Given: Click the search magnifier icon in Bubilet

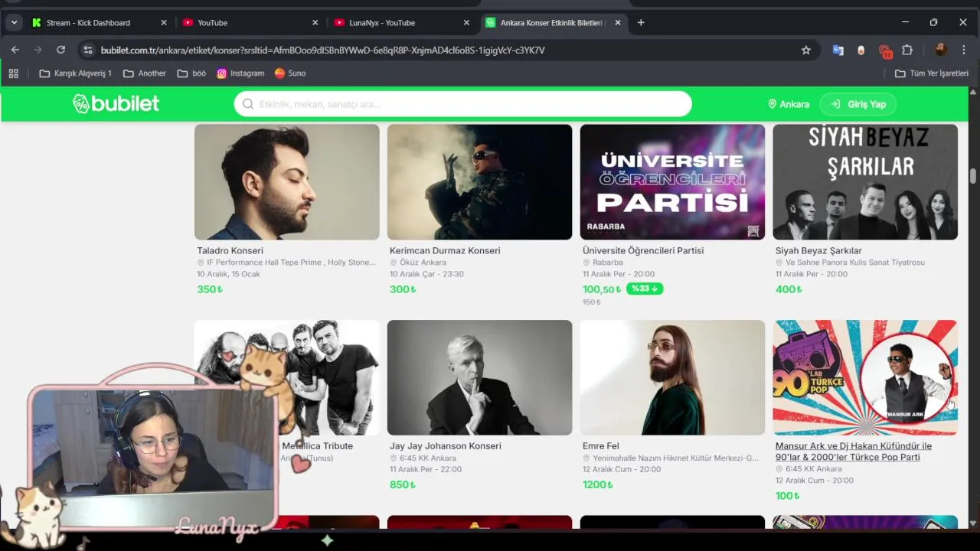Looking at the screenshot, I should click(248, 104).
